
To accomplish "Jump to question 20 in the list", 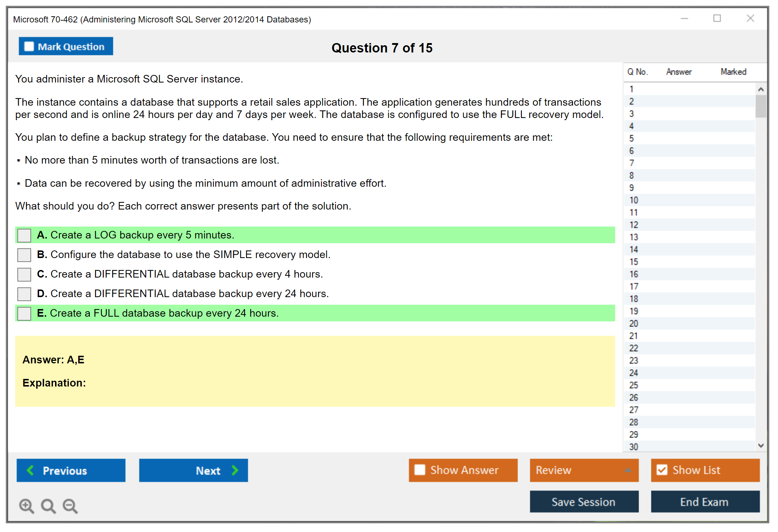I will click(x=634, y=324).
